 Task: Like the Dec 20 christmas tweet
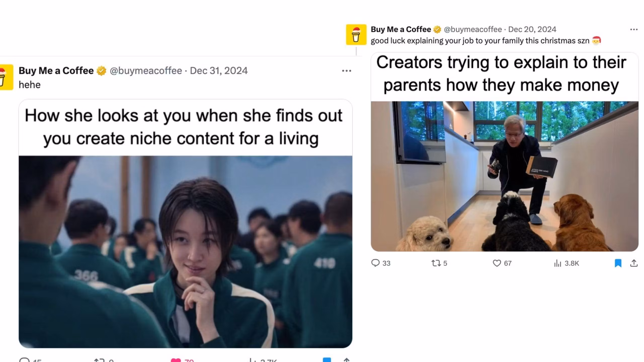tap(502, 263)
